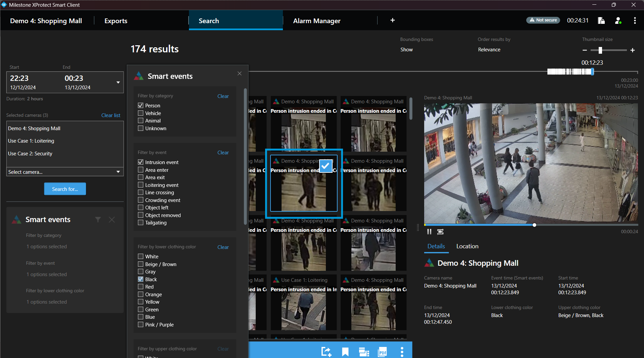644x358 pixels.
Task: Create PDF report from selected result
Action: coord(383,352)
